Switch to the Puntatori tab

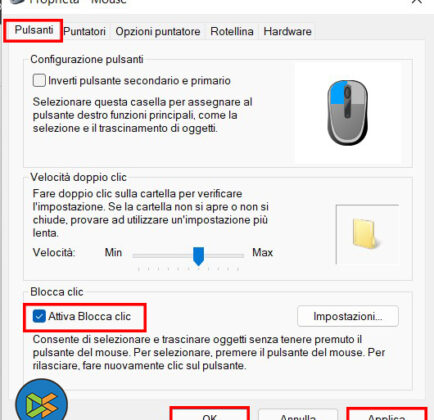(84, 31)
